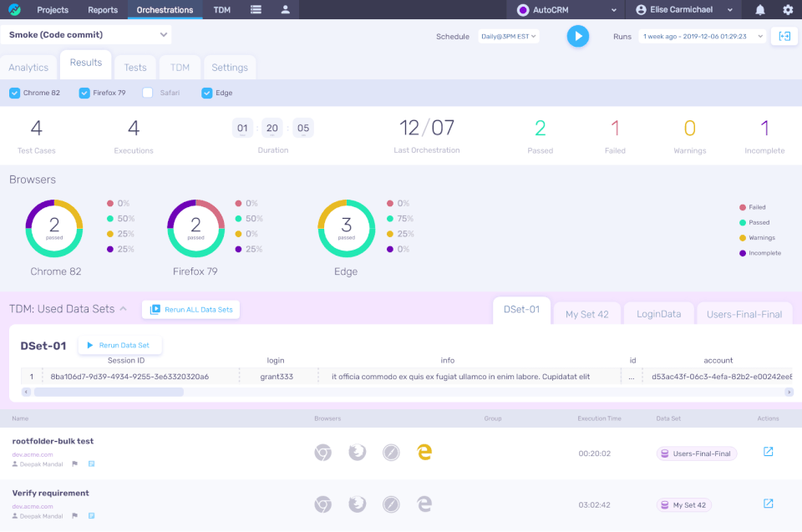The width and height of the screenshot is (802, 532).
Task: Click the My Set 42 data set badge
Action: click(x=684, y=505)
